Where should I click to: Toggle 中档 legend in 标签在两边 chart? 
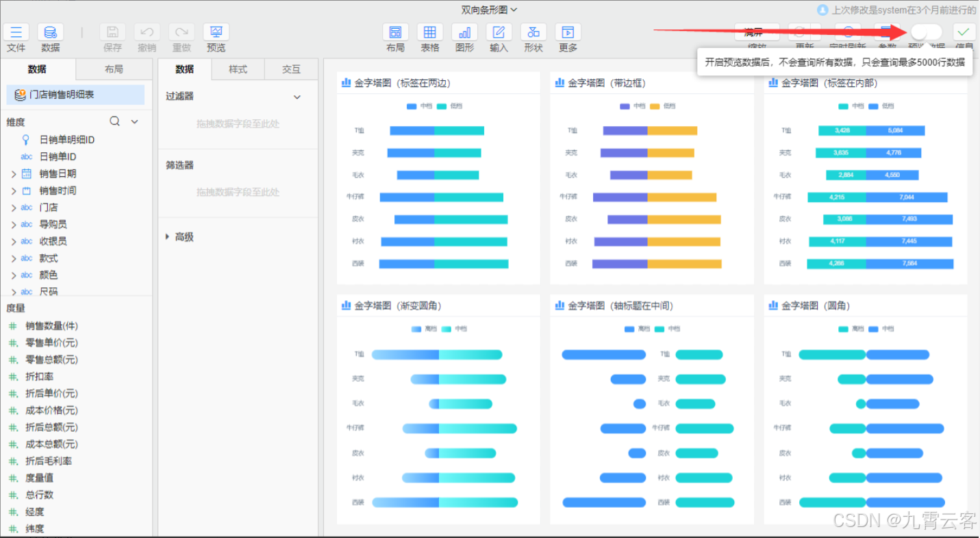click(x=419, y=106)
